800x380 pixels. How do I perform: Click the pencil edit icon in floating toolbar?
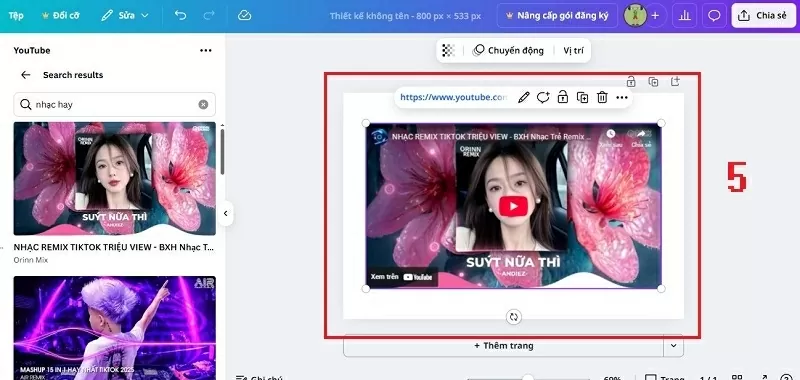pos(523,97)
